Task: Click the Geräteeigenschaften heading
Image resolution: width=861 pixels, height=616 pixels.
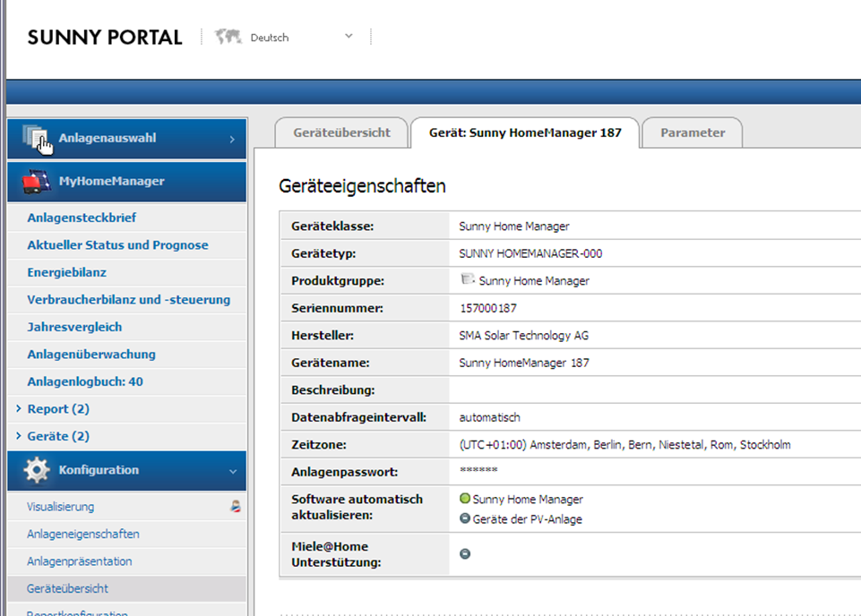Action: point(363,186)
